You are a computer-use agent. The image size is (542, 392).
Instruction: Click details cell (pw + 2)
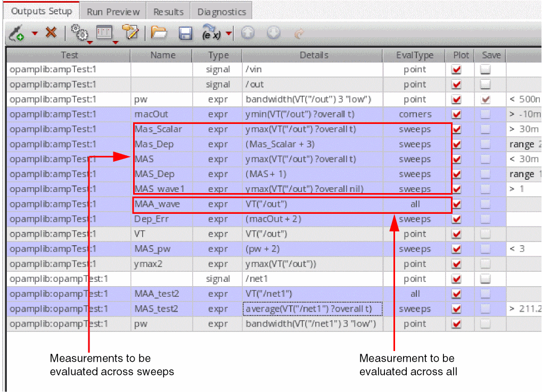[x=313, y=249]
